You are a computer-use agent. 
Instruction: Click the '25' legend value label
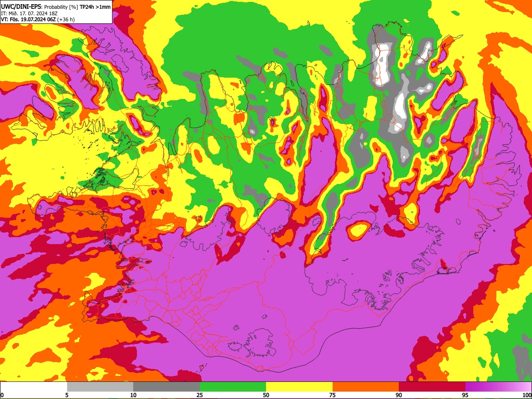200,395
